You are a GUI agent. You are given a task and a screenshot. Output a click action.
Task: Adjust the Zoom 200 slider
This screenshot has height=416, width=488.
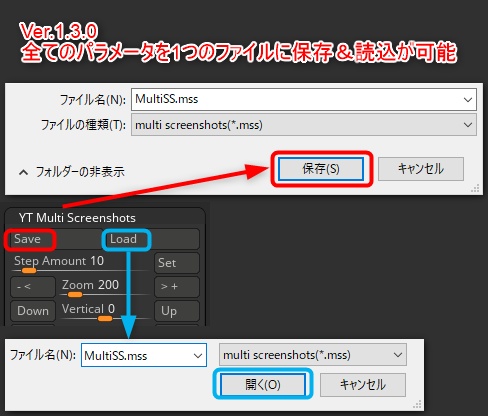pos(105,288)
